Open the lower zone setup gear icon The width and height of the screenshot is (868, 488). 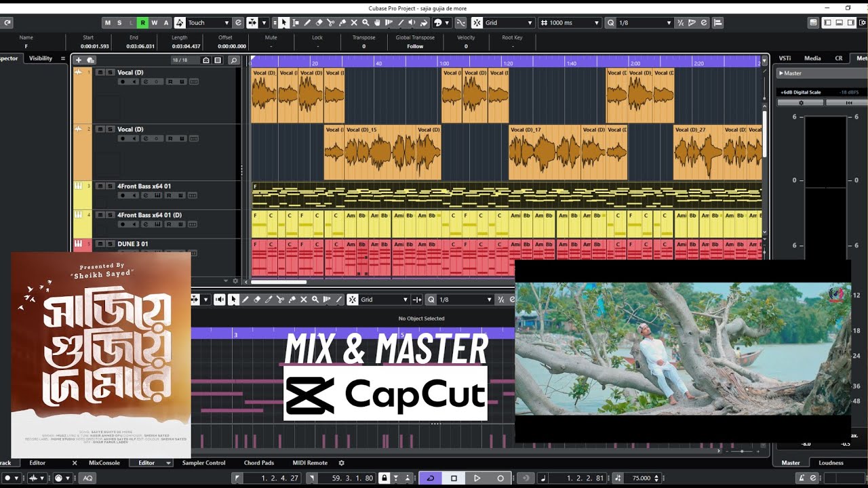pyautogui.click(x=341, y=463)
